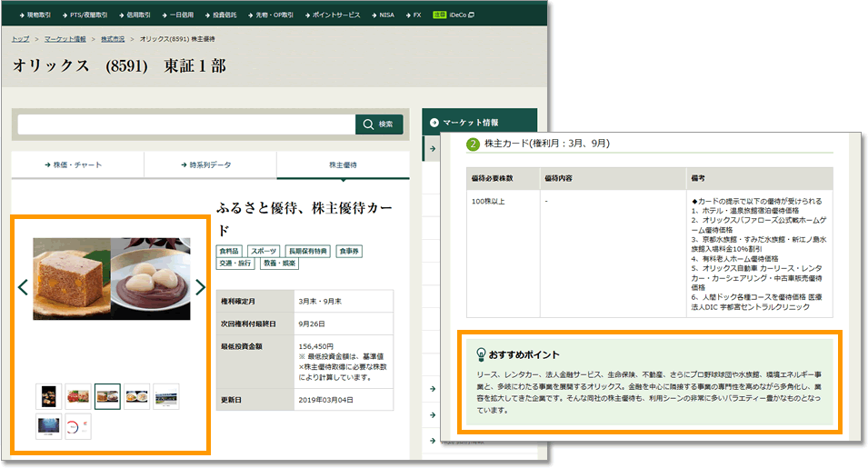Click the main cake and dessert image
The width and height of the screenshot is (868, 468).
[112, 279]
